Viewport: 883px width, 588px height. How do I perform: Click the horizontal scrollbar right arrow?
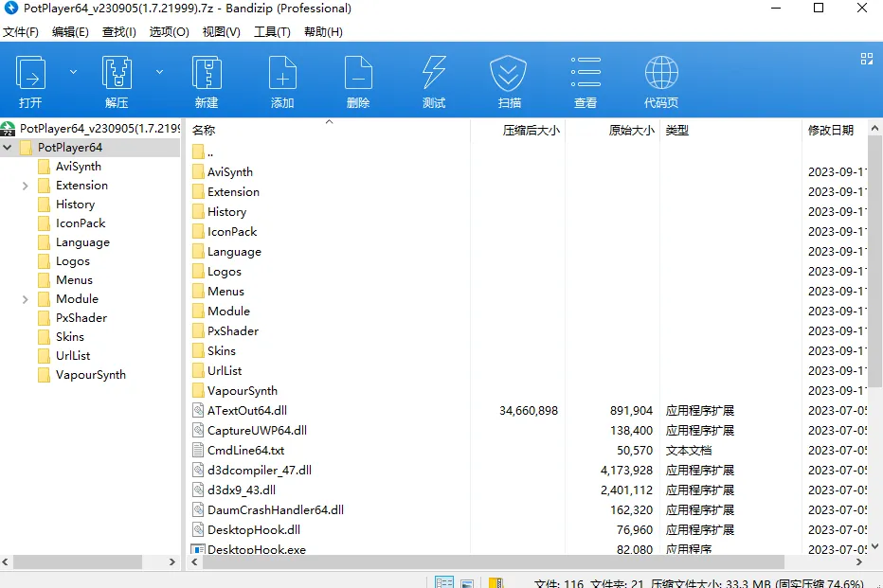[x=172, y=561]
